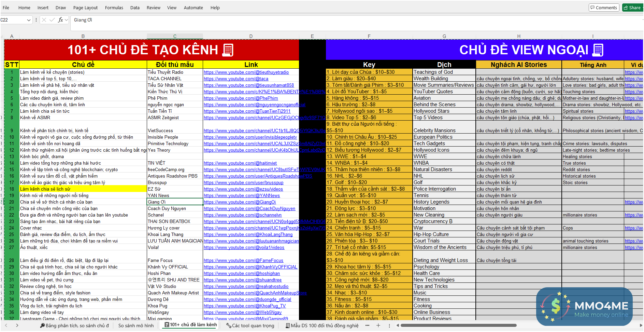Click the horizontal scroll left arrow
644x332 pixels.
[x=397, y=326]
